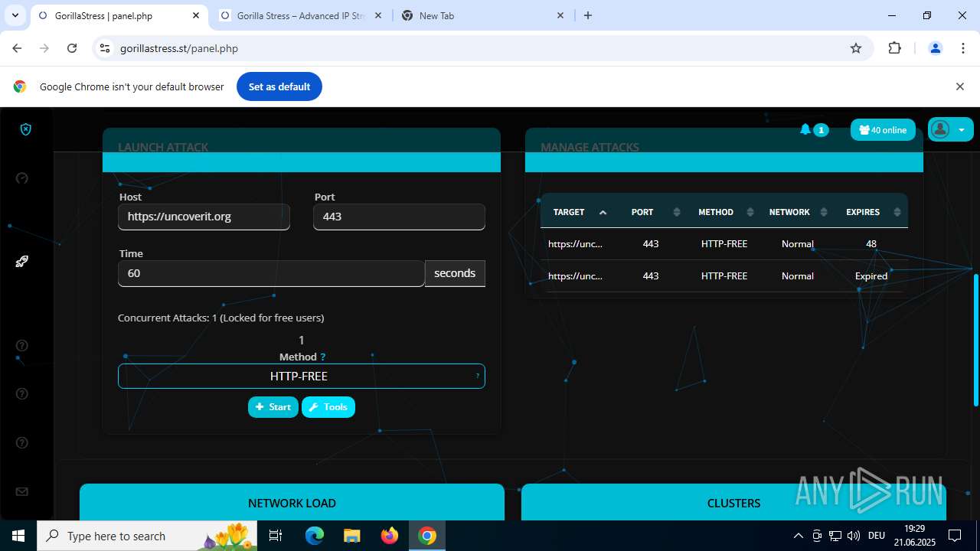
Task: Sort table by EXPIRES column arrows
Action: coord(897,213)
